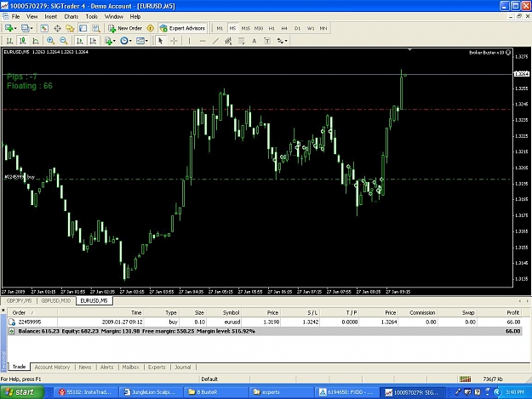The height and width of the screenshot is (399, 532).
Task: Open B BusteR folder in taskbar
Action: tap(216, 392)
